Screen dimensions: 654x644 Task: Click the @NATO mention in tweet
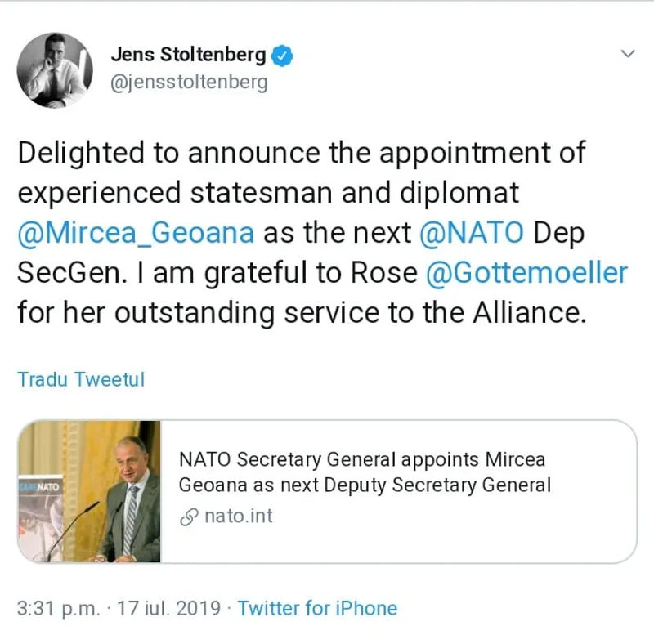(x=471, y=232)
